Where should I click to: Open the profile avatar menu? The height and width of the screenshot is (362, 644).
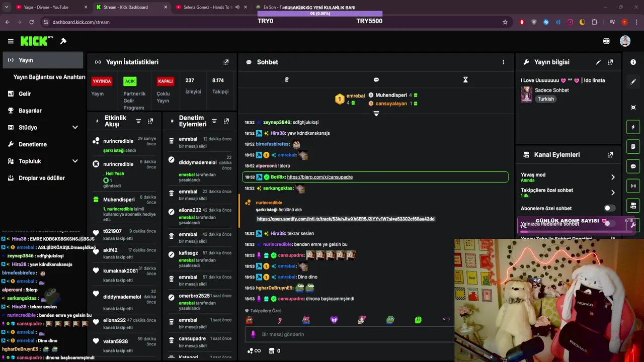click(625, 41)
